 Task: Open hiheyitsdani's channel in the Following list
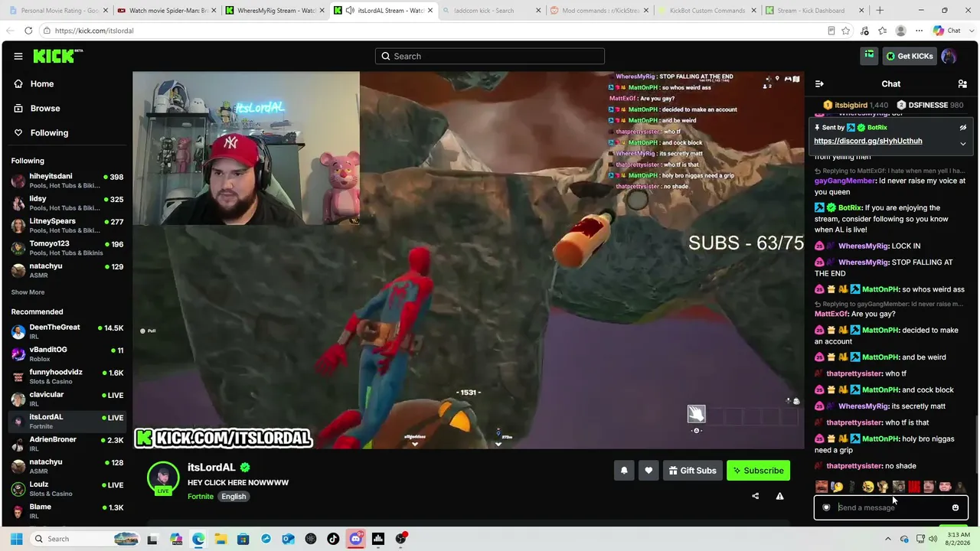[66, 181]
